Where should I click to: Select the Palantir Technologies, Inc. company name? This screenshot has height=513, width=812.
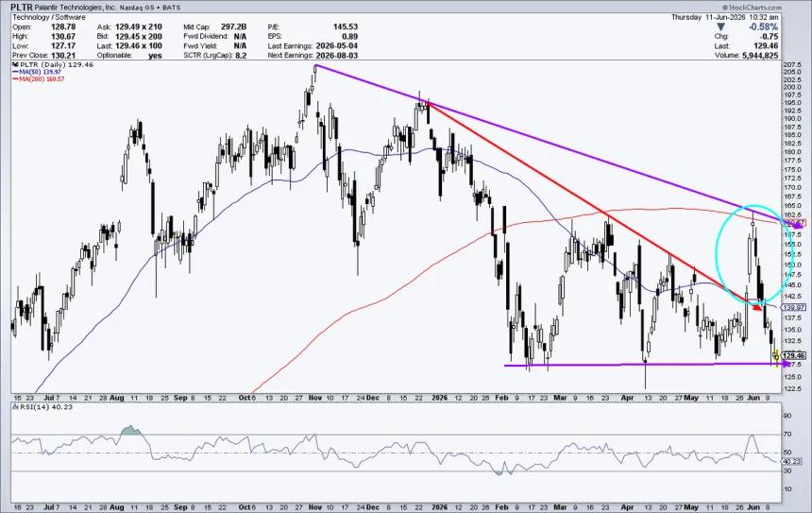(77, 8)
